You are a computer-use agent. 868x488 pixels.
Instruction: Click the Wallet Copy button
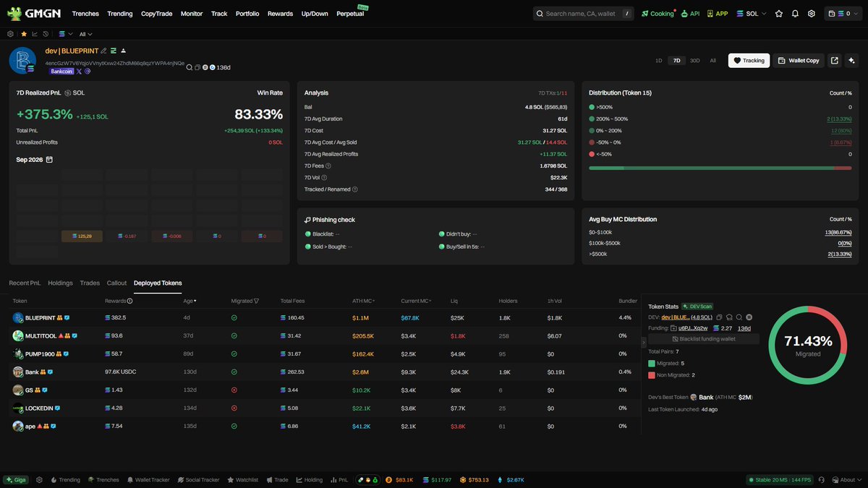(x=799, y=61)
